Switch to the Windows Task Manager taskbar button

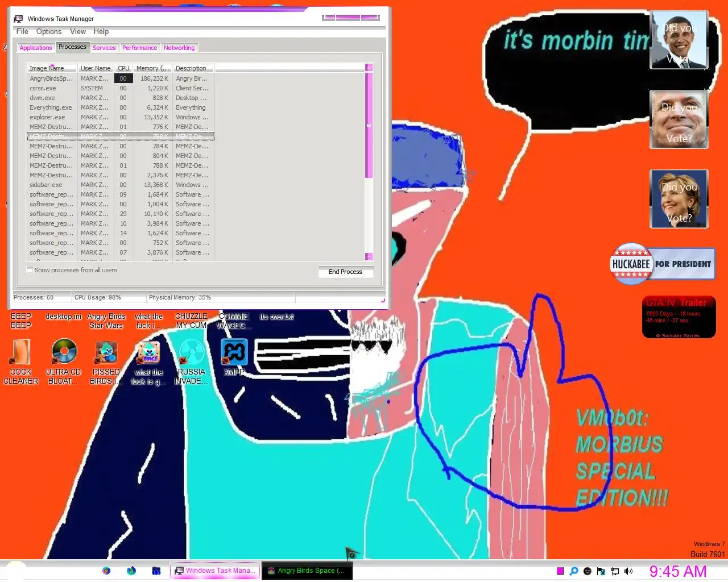click(215, 571)
